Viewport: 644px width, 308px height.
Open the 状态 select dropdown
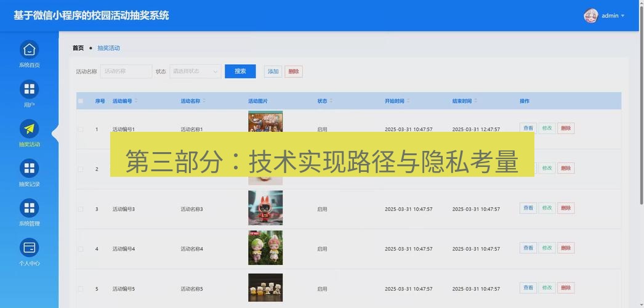point(196,71)
